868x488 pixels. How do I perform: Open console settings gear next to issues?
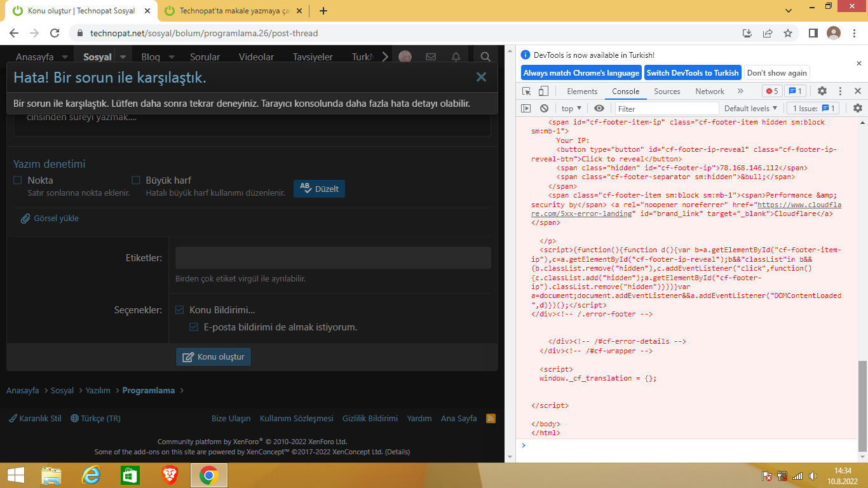click(858, 109)
